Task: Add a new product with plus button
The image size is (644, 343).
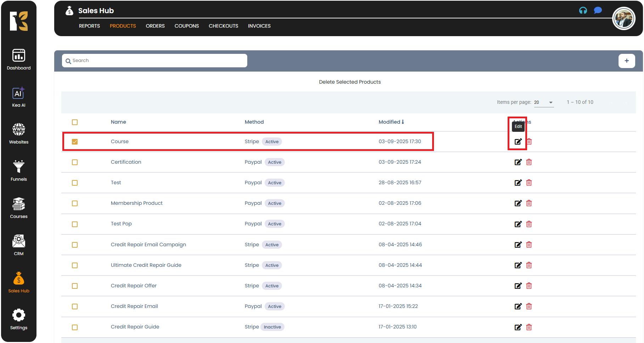Action: [x=626, y=61]
